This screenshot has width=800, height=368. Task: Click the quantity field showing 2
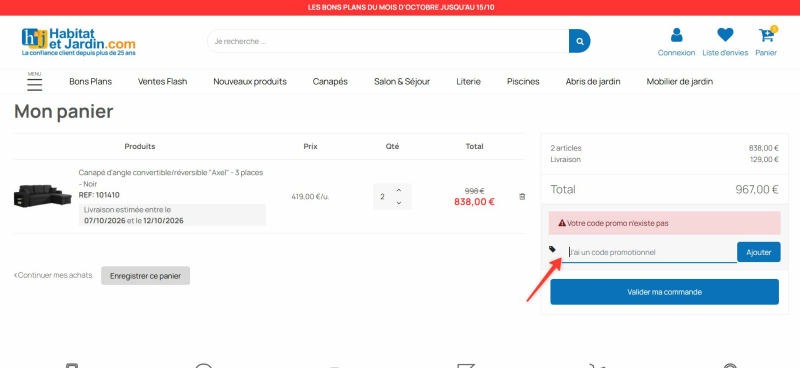pos(383,197)
